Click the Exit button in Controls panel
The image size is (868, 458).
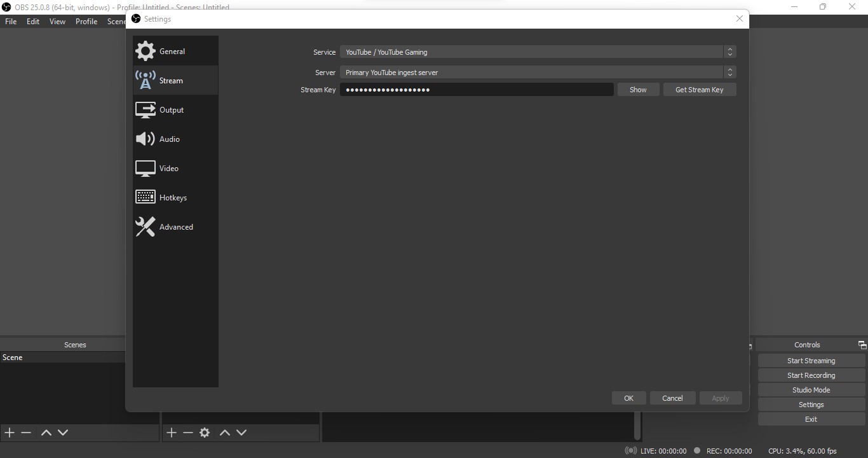click(811, 419)
